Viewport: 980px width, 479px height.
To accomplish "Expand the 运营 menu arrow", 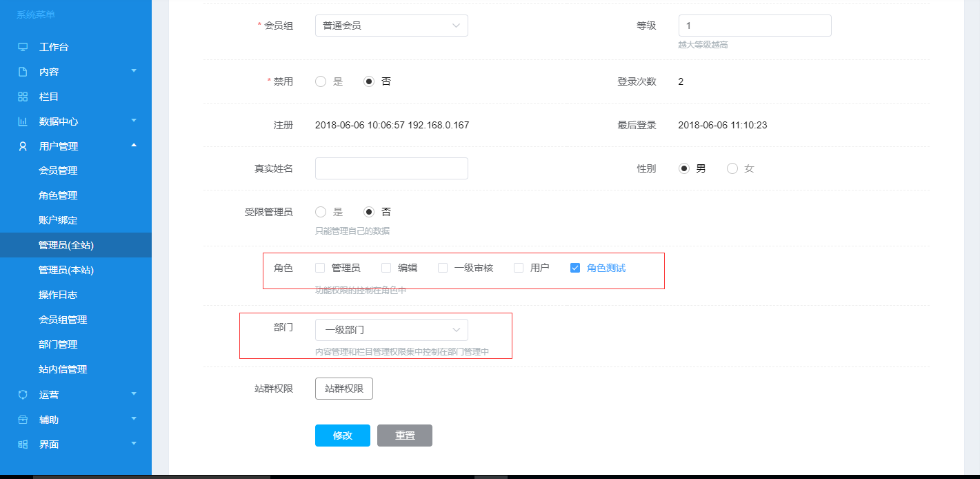I will pyautogui.click(x=134, y=393).
